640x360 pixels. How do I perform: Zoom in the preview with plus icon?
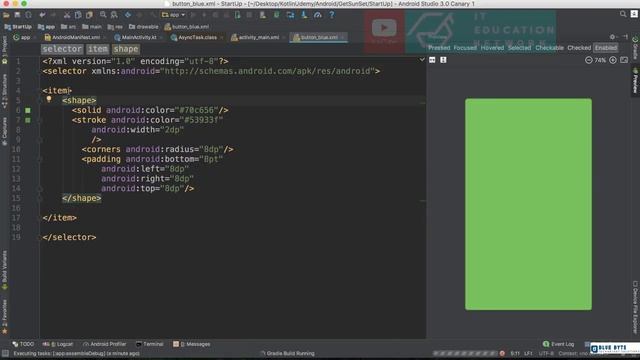coord(613,60)
